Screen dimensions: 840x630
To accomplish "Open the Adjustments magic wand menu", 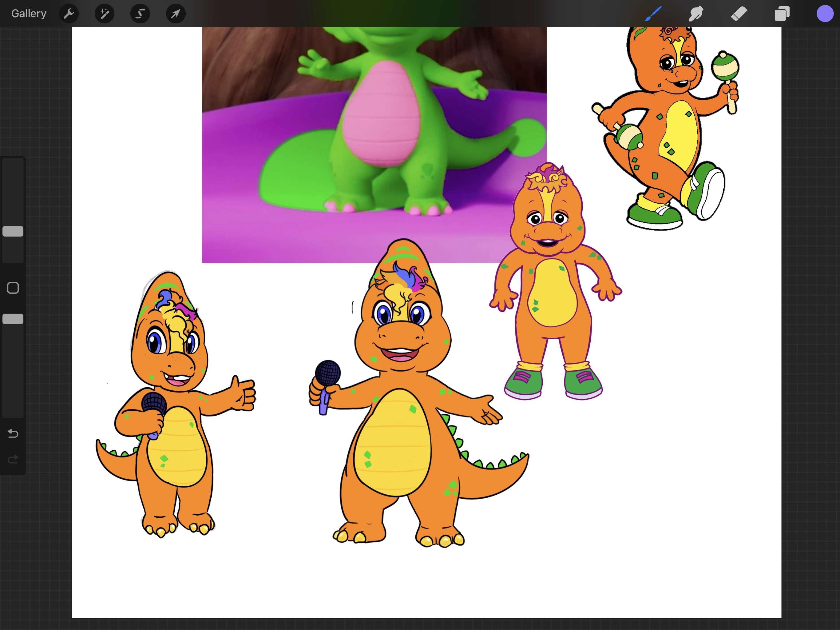I will tap(105, 14).
